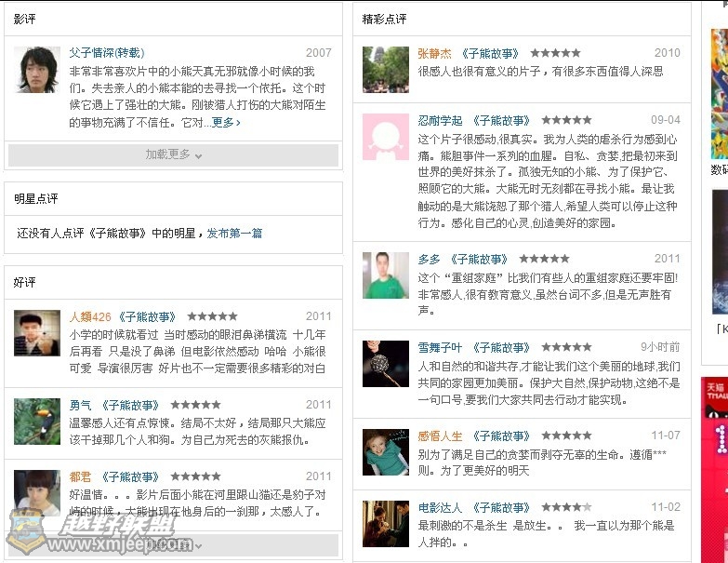The image size is (728, 563).
Task: Open 电影达人's avatar thumbnail
Action: tap(386, 524)
